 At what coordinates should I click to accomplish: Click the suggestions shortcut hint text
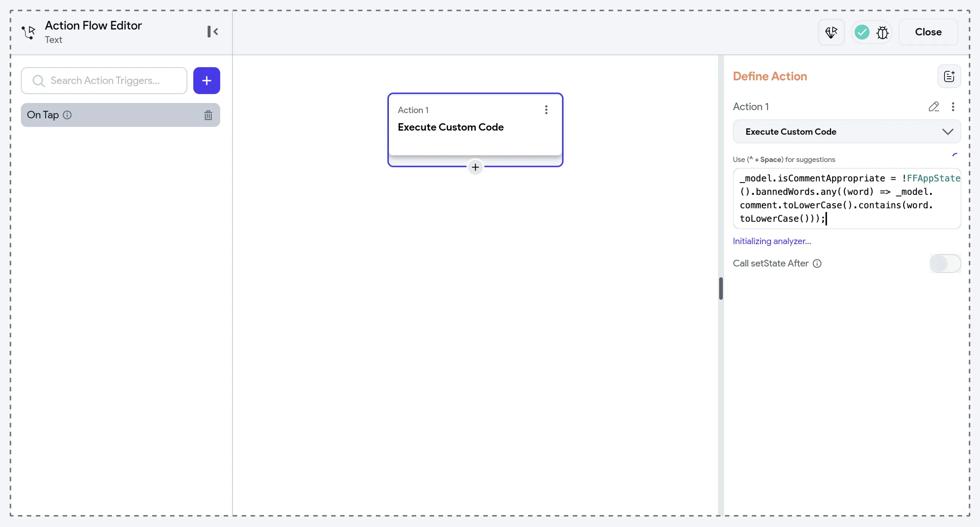(784, 159)
